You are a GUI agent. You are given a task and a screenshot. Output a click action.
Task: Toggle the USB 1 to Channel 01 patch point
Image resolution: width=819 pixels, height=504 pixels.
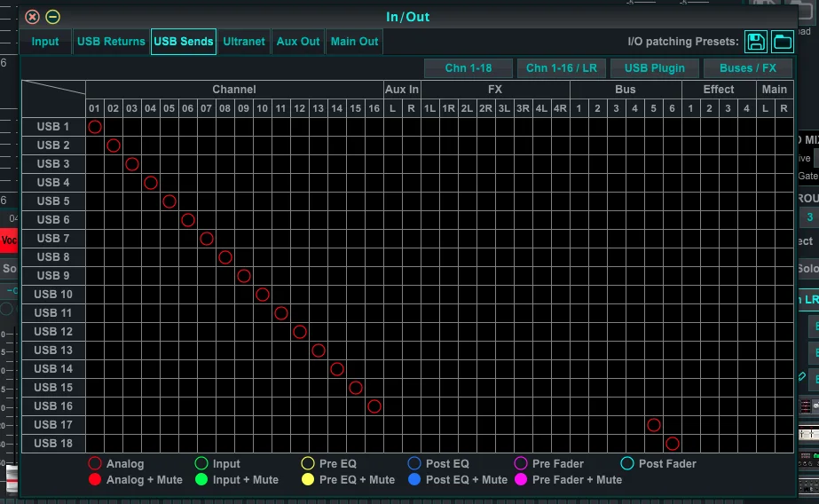(x=95, y=127)
